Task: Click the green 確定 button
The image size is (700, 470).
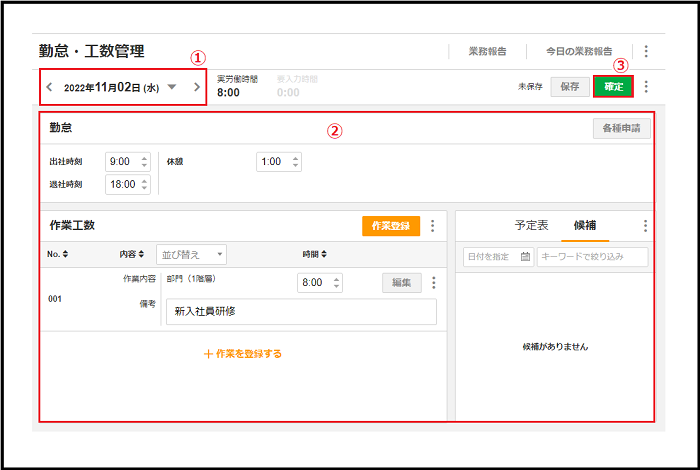Action: (x=613, y=87)
